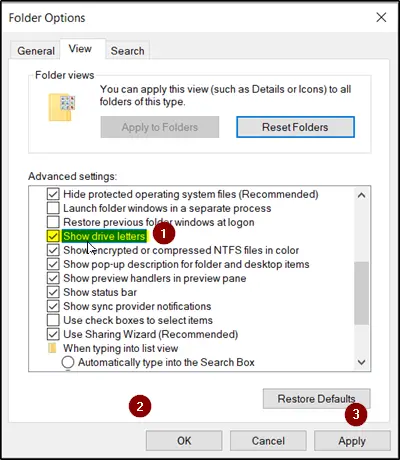The width and height of the screenshot is (400, 460).
Task: Click the scroll up arrow in Advanced settings
Action: click(362, 195)
